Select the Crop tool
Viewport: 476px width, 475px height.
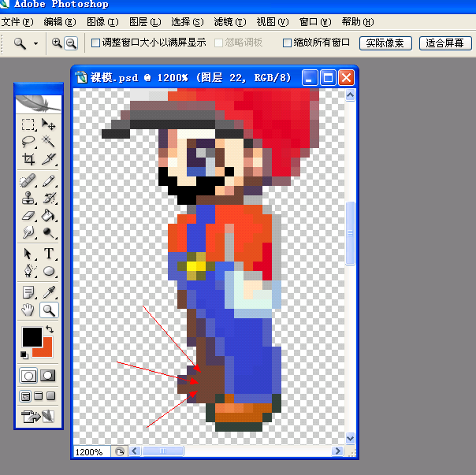pyautogui.click(x=28, y=159)
